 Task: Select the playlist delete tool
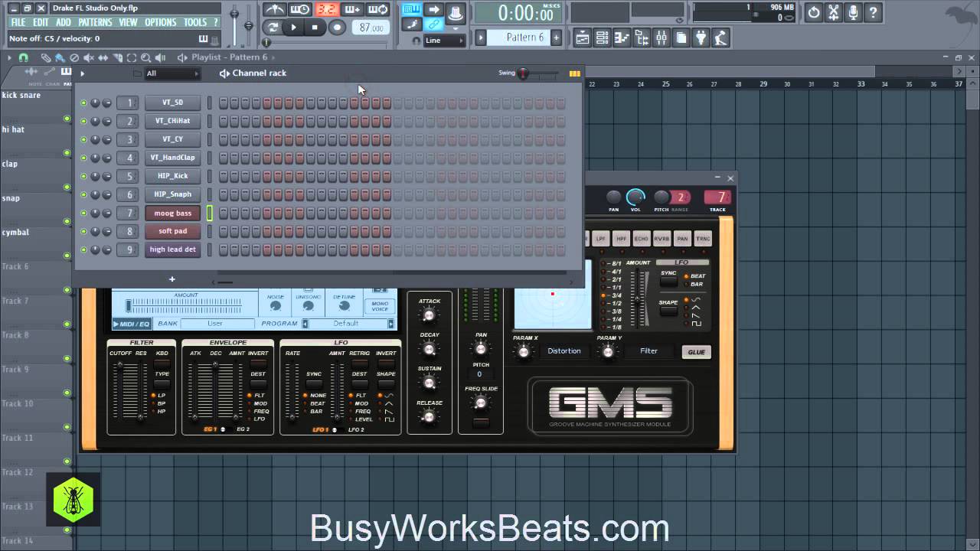[x=74, y=57]
